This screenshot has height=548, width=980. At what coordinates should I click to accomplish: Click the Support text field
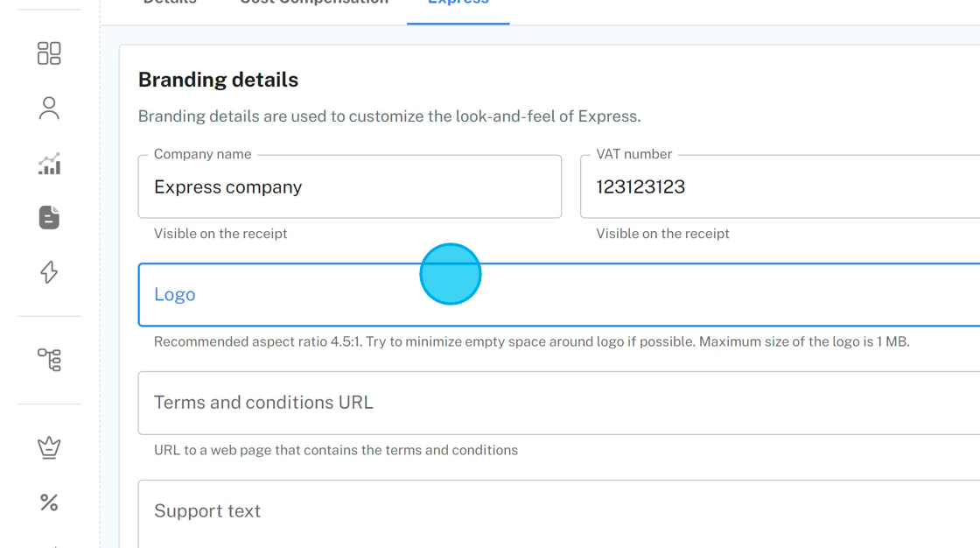(558, 511)
